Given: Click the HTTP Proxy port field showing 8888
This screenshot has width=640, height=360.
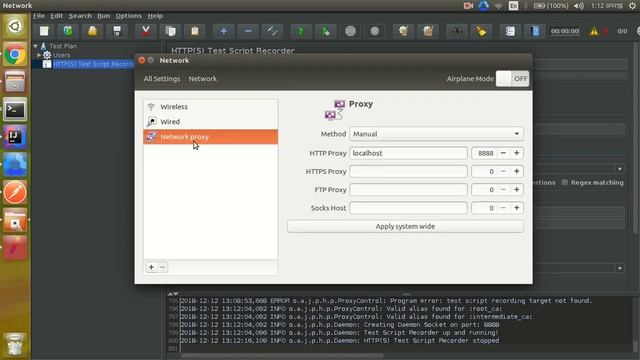Looking at the screenshot, I should click(x=484, y=153).
